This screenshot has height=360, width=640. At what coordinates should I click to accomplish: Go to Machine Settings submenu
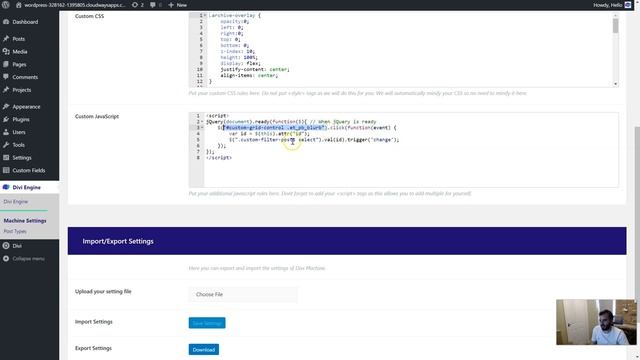click(x=25, y=220)
